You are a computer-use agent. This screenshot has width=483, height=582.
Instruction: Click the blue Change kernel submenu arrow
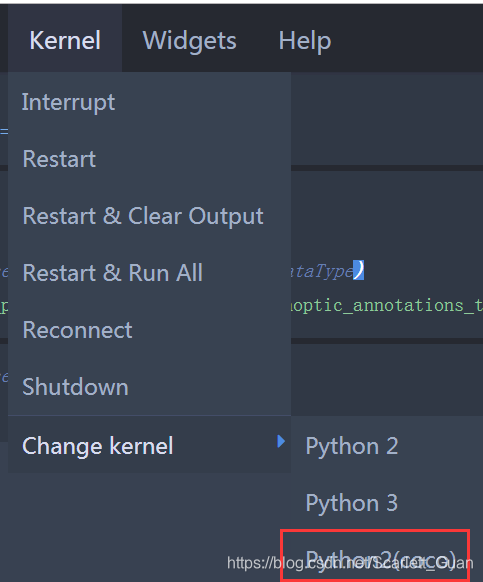tap(281, 441)
